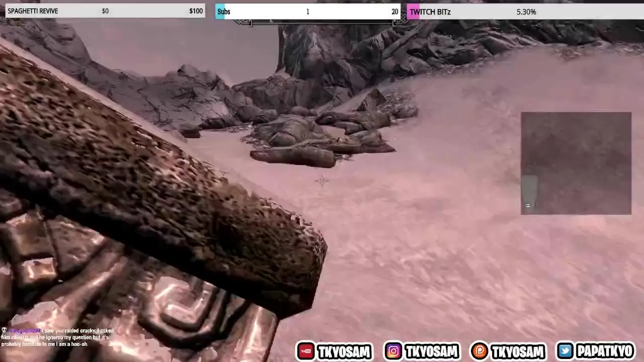
Task: Click the crosshair in the game view
Action: (x=322, y=181)
